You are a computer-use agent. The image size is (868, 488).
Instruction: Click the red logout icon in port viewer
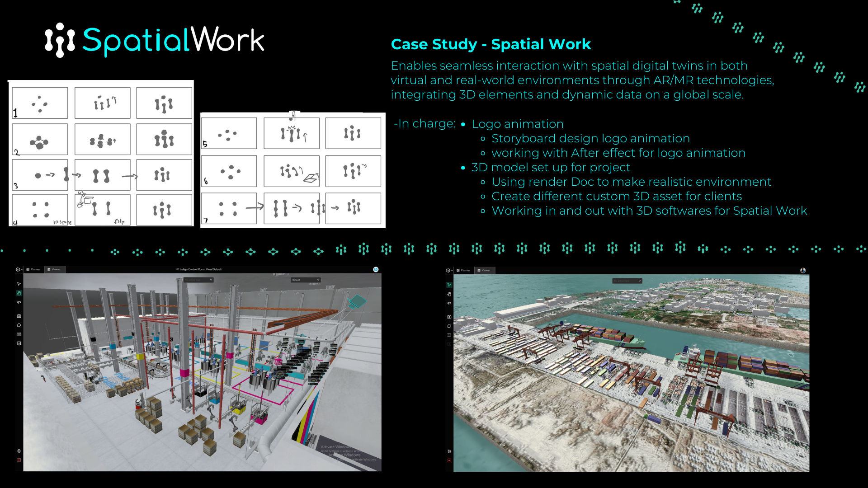pos(449,460)
